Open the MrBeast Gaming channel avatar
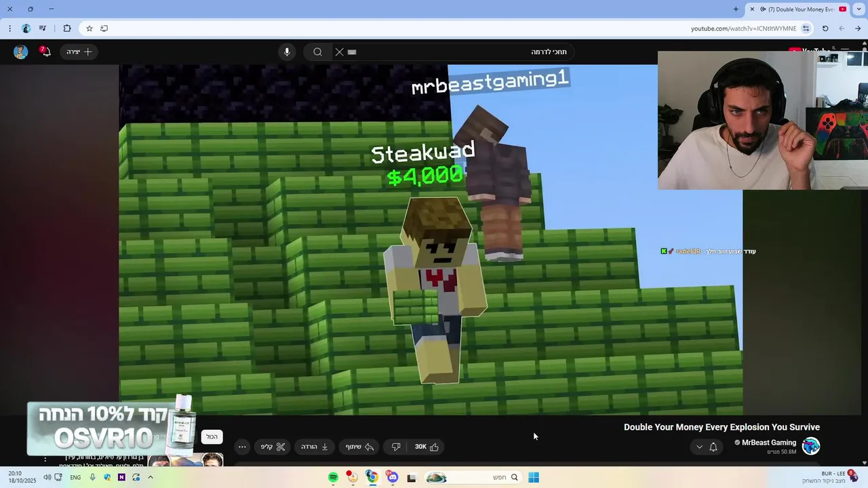This screenshot has width=868, height=488. (x=811, y=446)
